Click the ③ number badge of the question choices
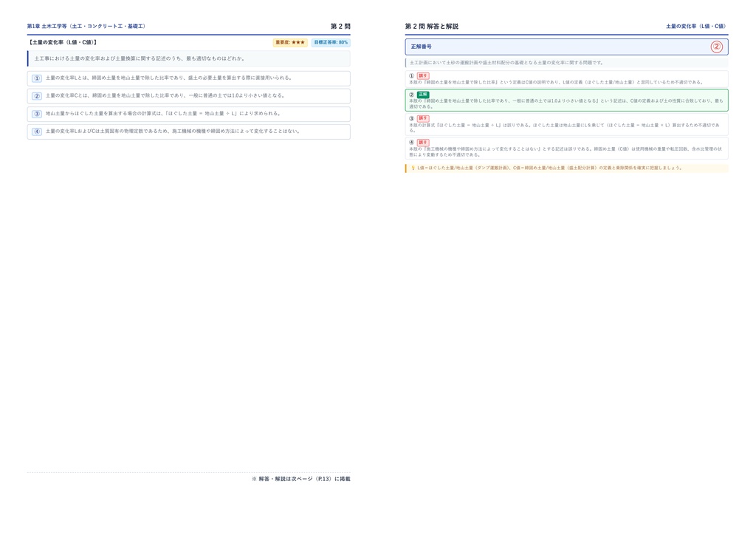Screen dimensions: 756x535 (37, 114)
